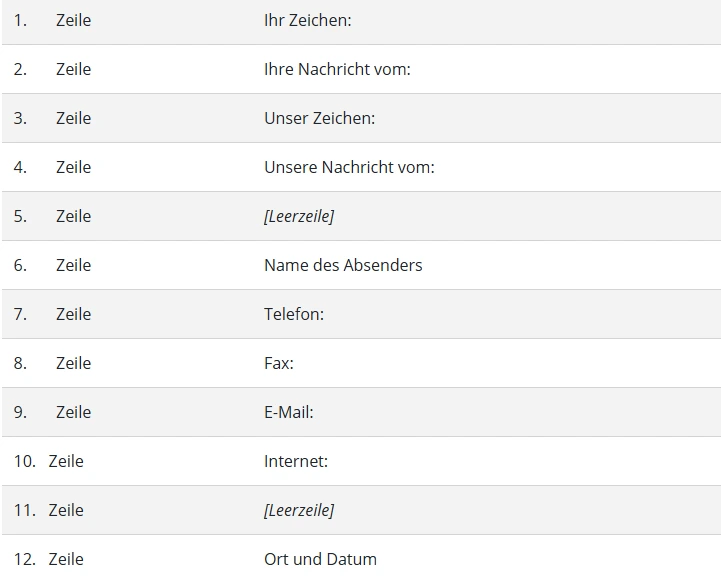The width and height of the screenshot is (721, 578).
Task: Click the "[Leerzeile]" cell in row 5
Action: coord(299,216)
